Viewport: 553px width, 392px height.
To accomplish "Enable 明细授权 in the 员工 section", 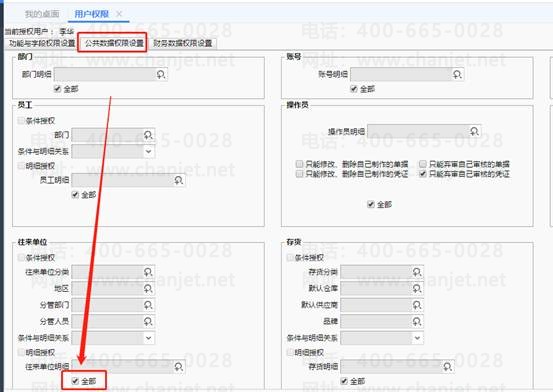I will pyautogui.click(x=21, y=166).
